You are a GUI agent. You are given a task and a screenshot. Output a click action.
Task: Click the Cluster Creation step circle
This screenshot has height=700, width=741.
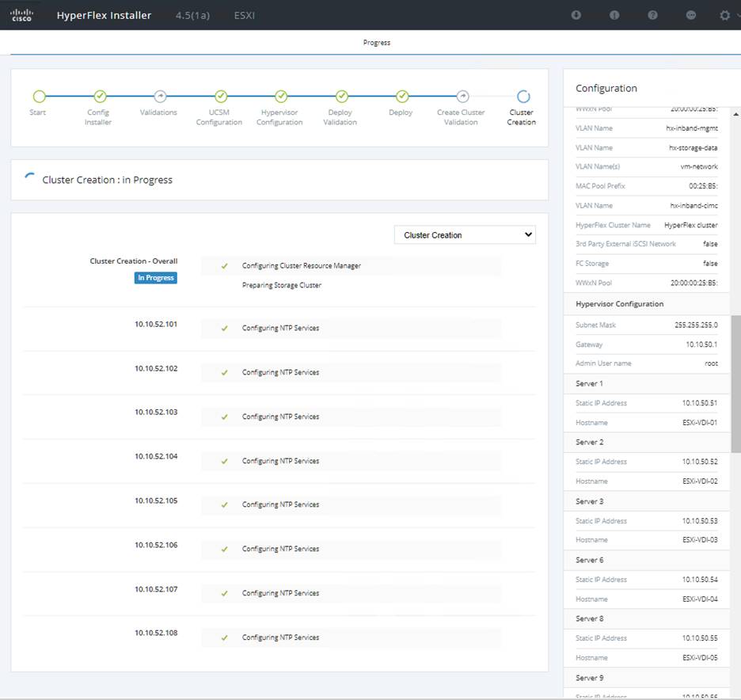point(523,97)
